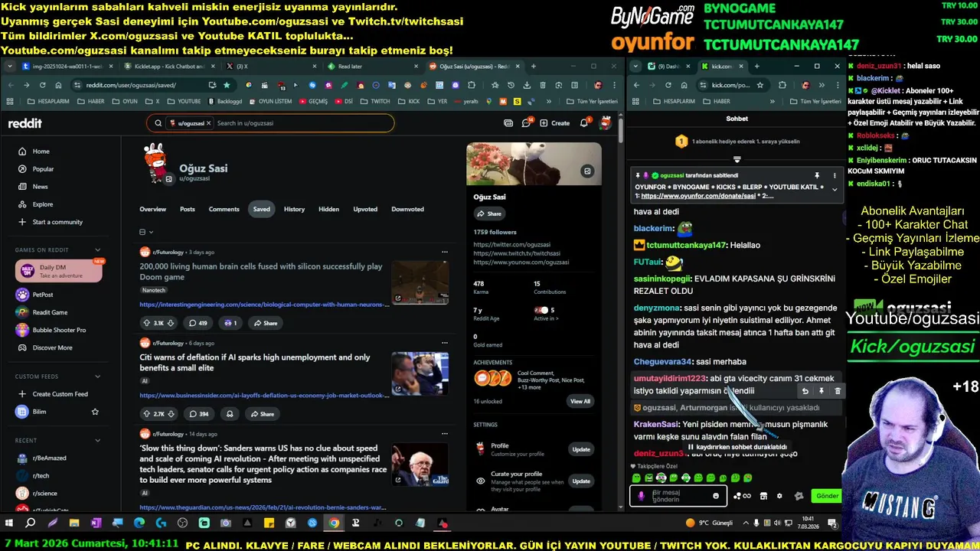Delete the umutayildirim1223 chat message
Screen dimensions: 980x551
click(x=837, y=391)
